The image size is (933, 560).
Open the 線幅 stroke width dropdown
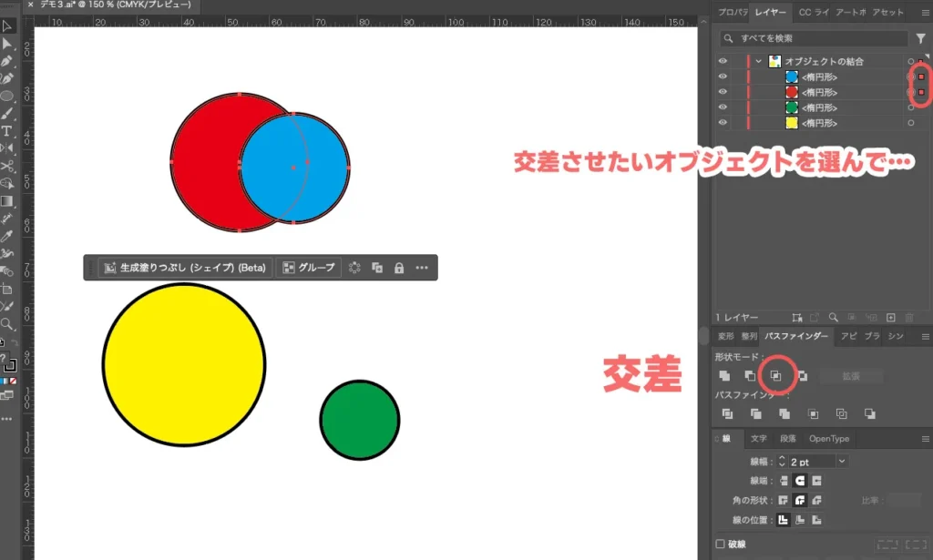(x=842, y=462)
